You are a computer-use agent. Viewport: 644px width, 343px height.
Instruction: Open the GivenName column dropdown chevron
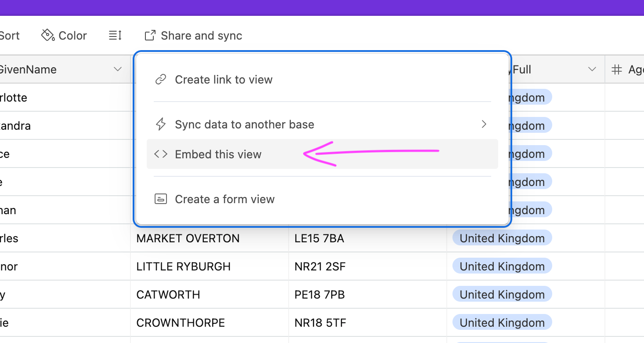(117, 69)
